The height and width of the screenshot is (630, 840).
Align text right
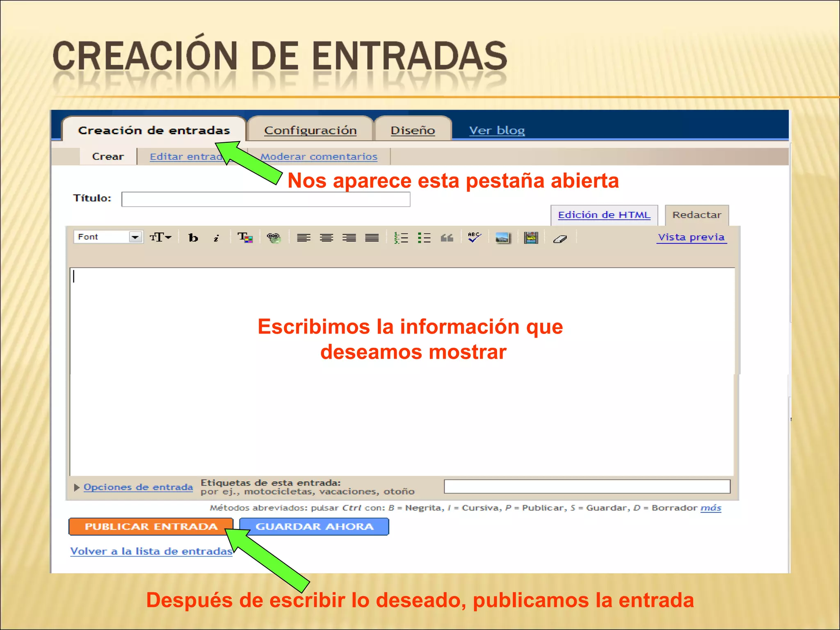click(349, 238)
